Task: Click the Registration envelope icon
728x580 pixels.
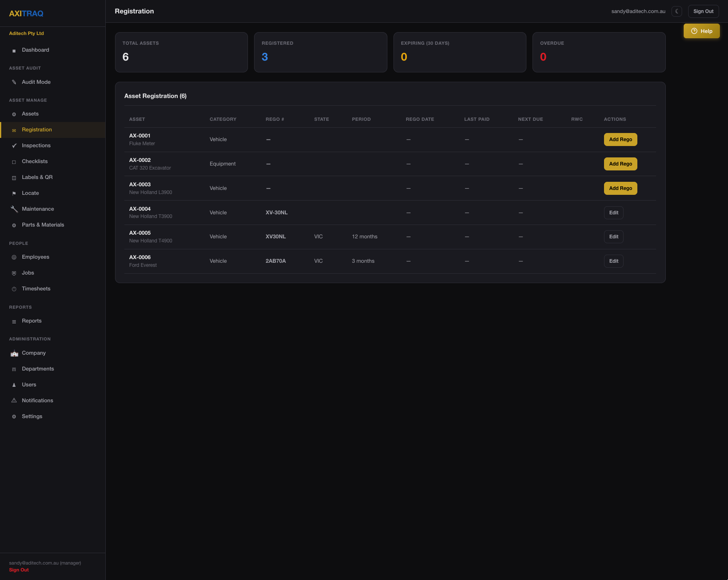Action: [x=14, y=130]
